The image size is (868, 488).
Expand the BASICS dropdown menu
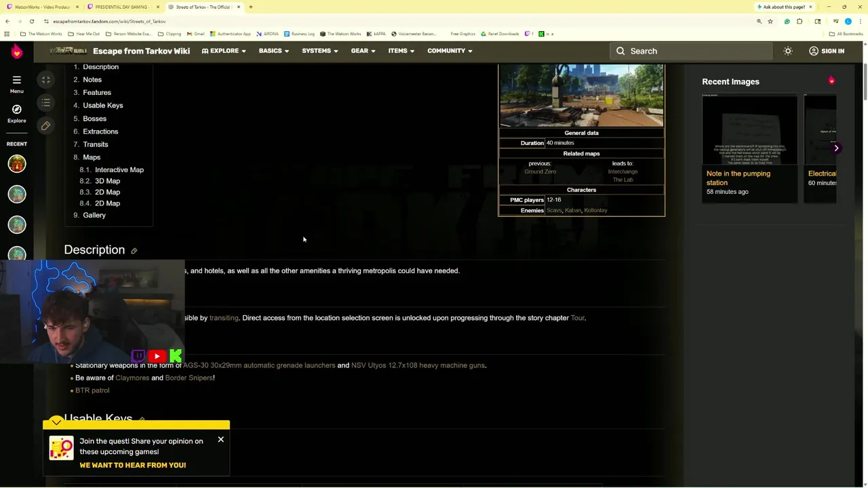[273, 51]
